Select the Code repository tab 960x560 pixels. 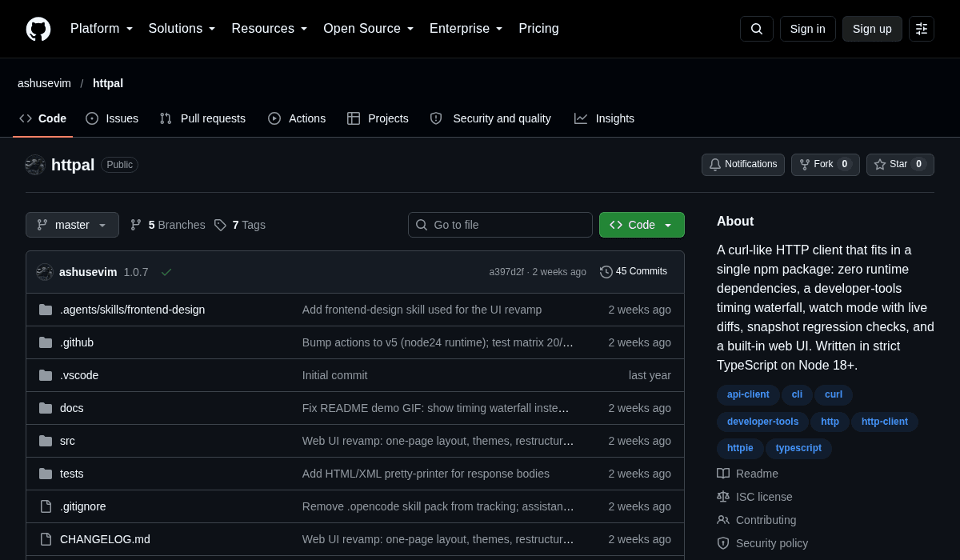point(42,118)
